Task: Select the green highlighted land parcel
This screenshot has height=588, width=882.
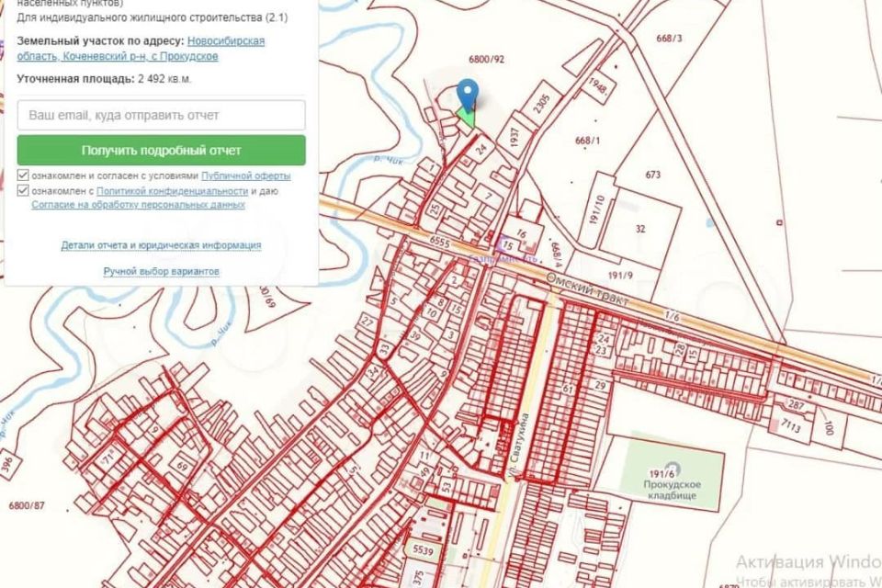Action: pyautogui.click(x=469, y=118)
